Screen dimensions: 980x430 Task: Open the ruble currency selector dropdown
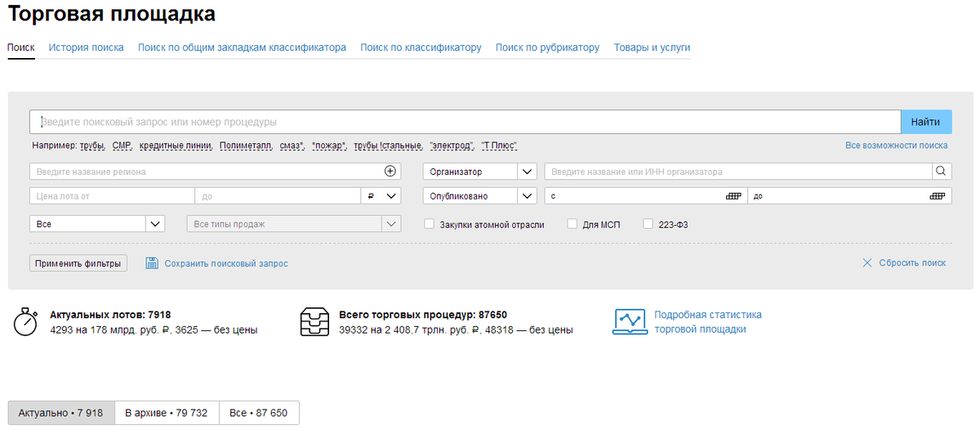coord(381,196)
